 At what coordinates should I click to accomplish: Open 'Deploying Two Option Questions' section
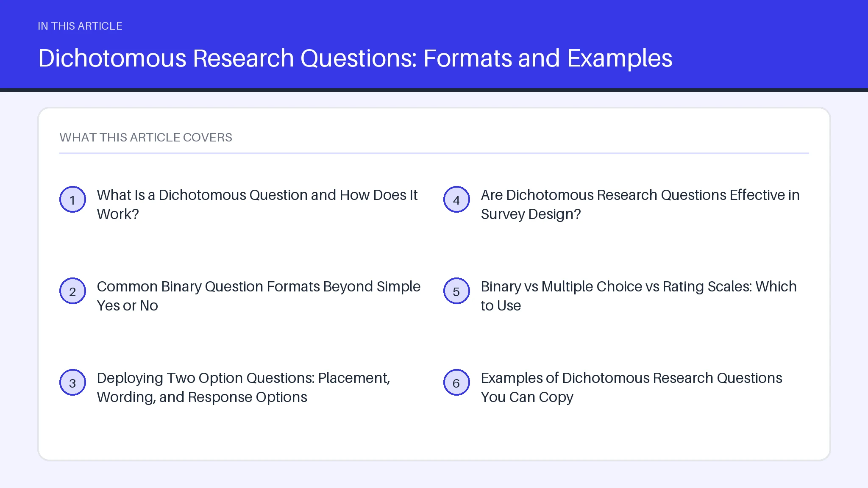click(x=243, y=388)
